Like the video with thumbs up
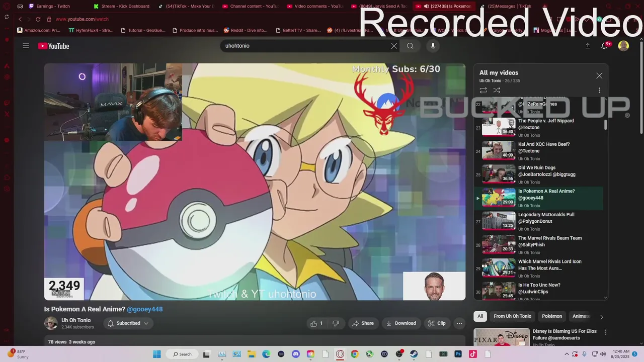 coord(317,323)
